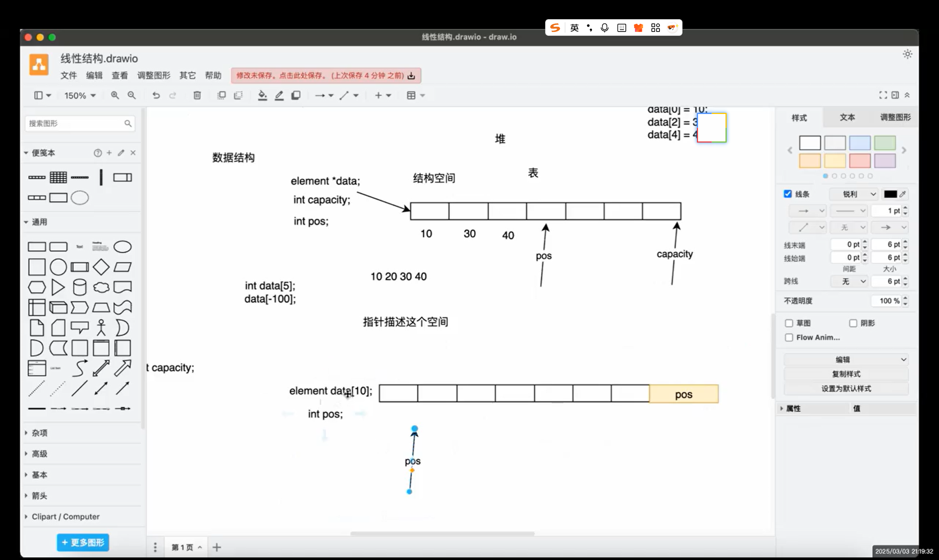The image size is (939, 560).
Task: Click the Line Color pencil icon
Action: (279, 95)
